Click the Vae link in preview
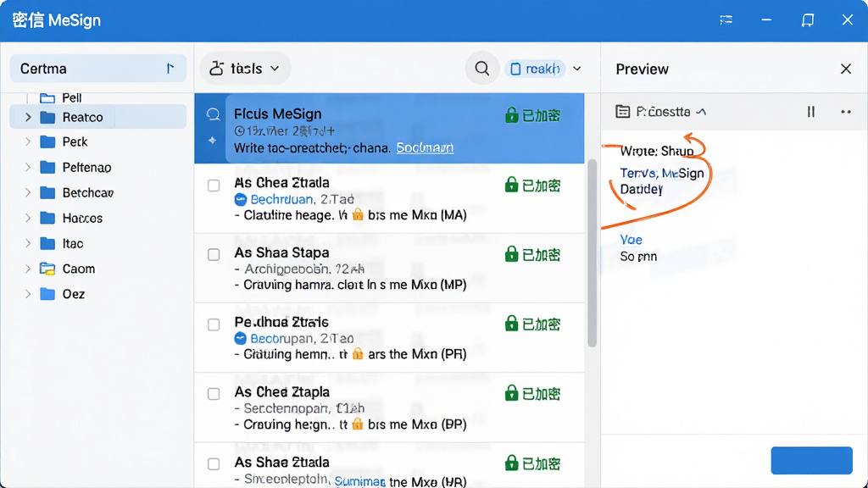The height and width of the screenshot is (488, 868). (x=631, y=240)
